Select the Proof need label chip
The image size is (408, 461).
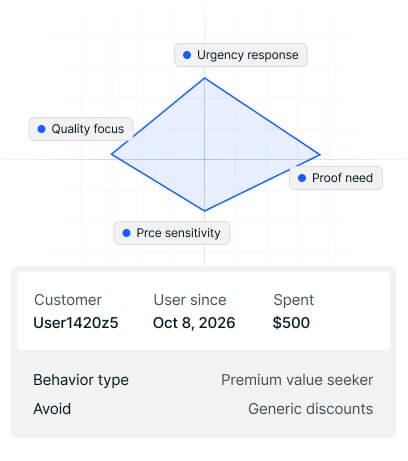(x=336, y=178)
